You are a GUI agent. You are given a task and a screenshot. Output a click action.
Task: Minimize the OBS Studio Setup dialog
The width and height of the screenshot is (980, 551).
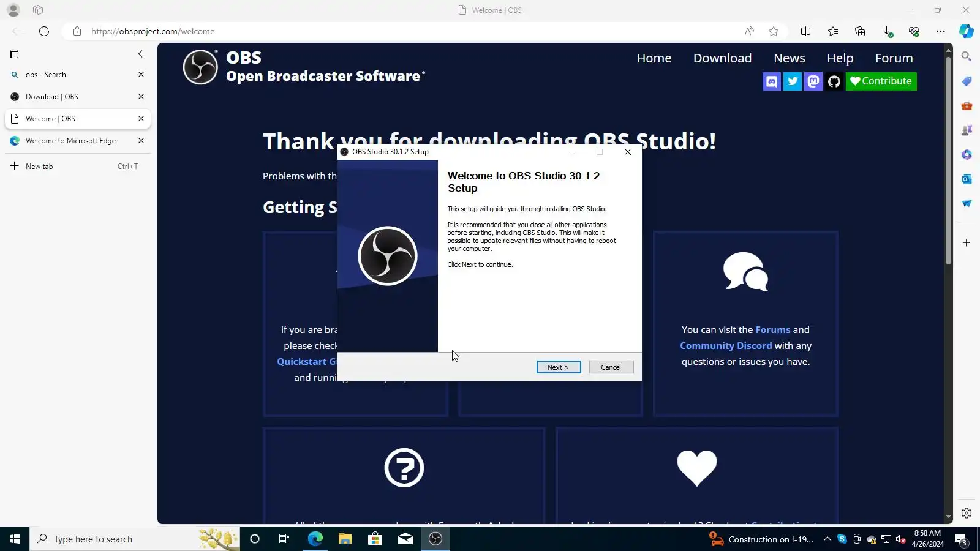tap(572, 152)
